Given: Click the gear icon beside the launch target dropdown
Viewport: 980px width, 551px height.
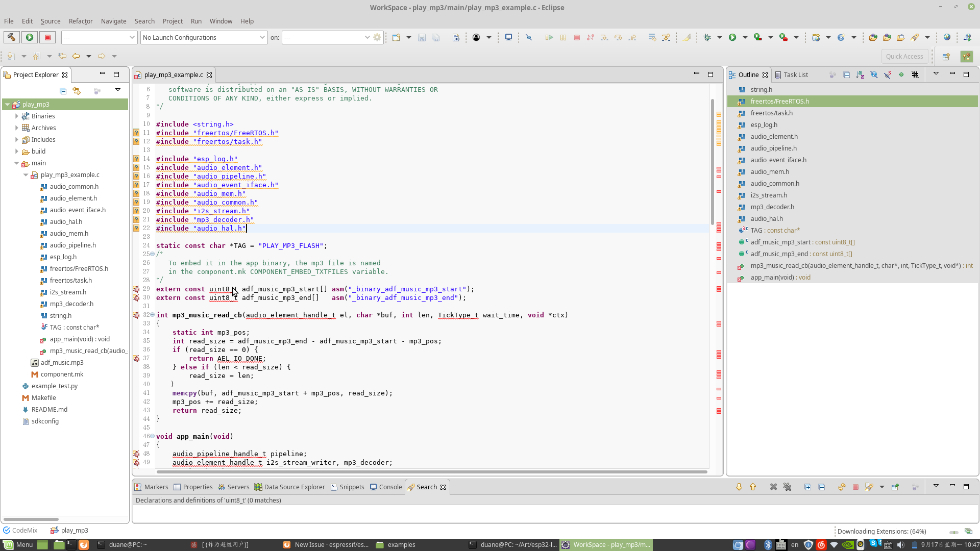Looking at the screenshot, I should (377, 37).
